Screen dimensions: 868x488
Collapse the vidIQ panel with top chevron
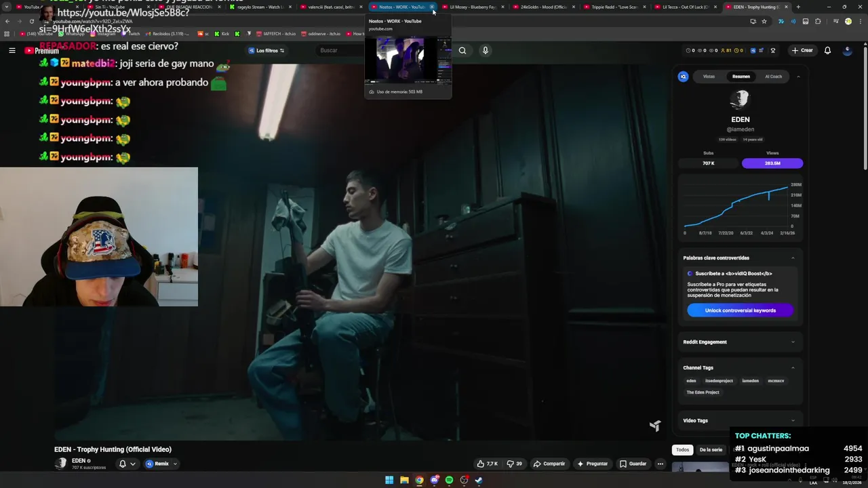[x=798, y=77]
